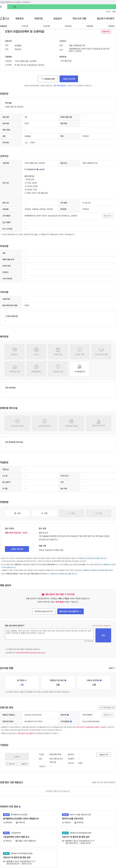Jump to 전형방법 section tab
Viewport: 116px width, 868px height.
tap(90, 26)
